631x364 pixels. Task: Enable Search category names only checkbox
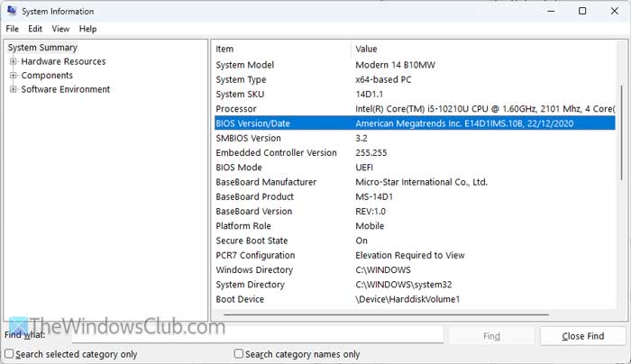239,353
